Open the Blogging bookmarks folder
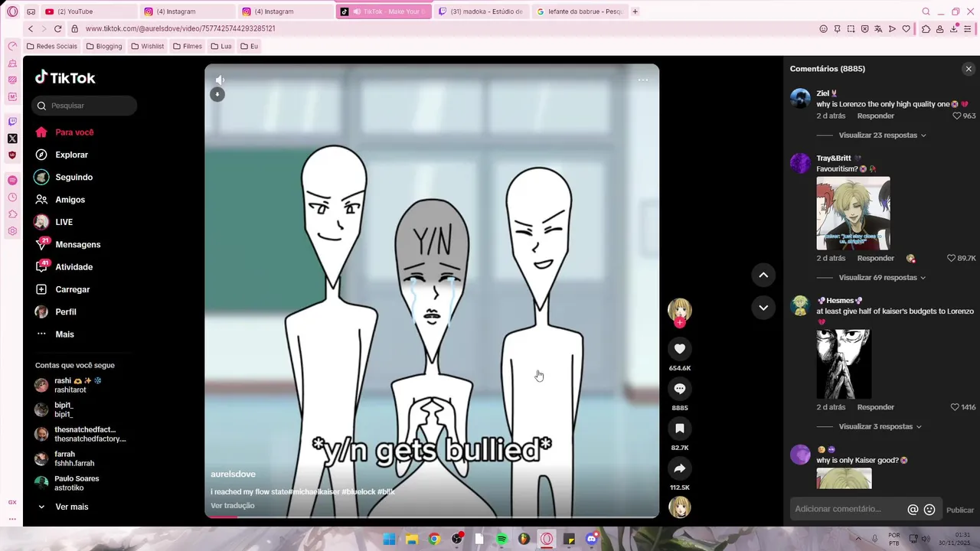This screenshot has width=980, height=551. coord(103,46)
